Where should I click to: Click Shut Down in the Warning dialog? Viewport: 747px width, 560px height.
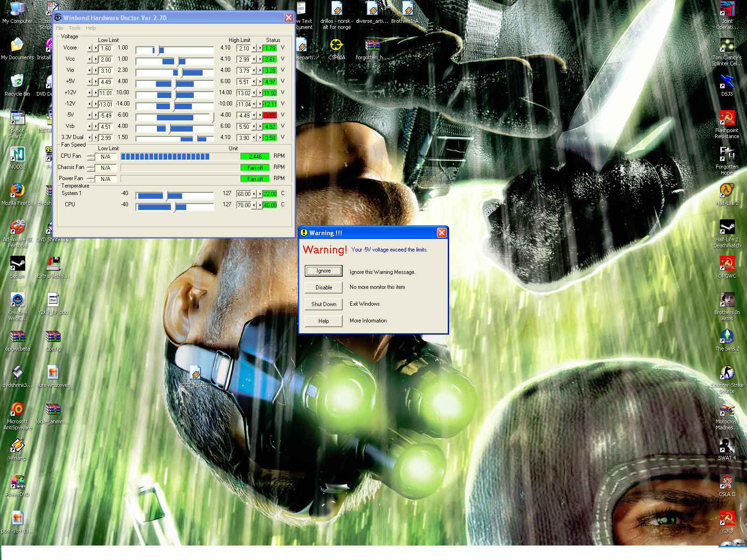pyautogui.click(x=324, y=304)
